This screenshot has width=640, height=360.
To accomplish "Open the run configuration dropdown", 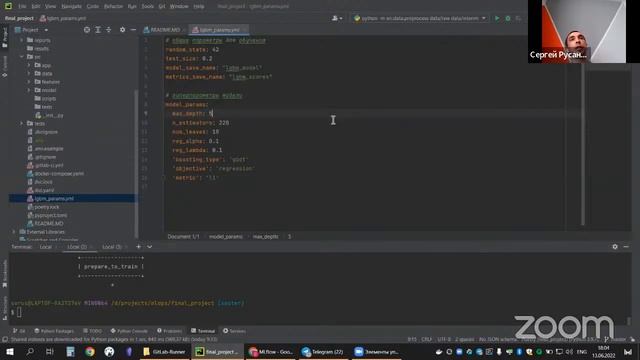I will pos(420,18).
